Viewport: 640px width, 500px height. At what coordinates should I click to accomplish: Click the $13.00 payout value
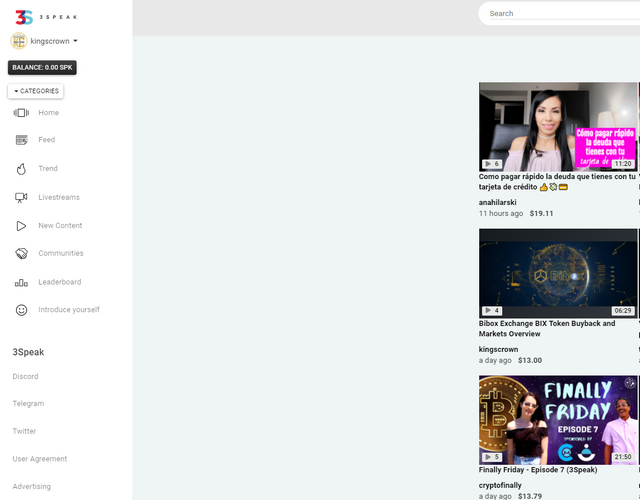click(x=530, y=360)
